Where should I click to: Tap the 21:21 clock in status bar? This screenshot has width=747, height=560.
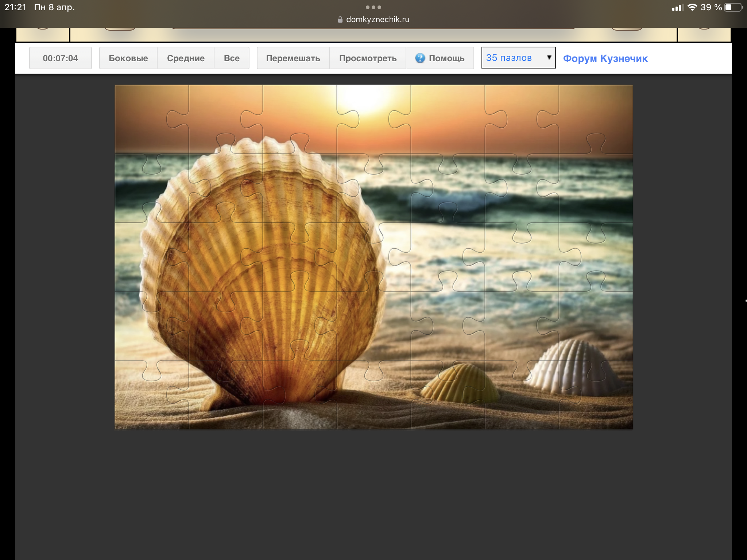pos(15,7)
